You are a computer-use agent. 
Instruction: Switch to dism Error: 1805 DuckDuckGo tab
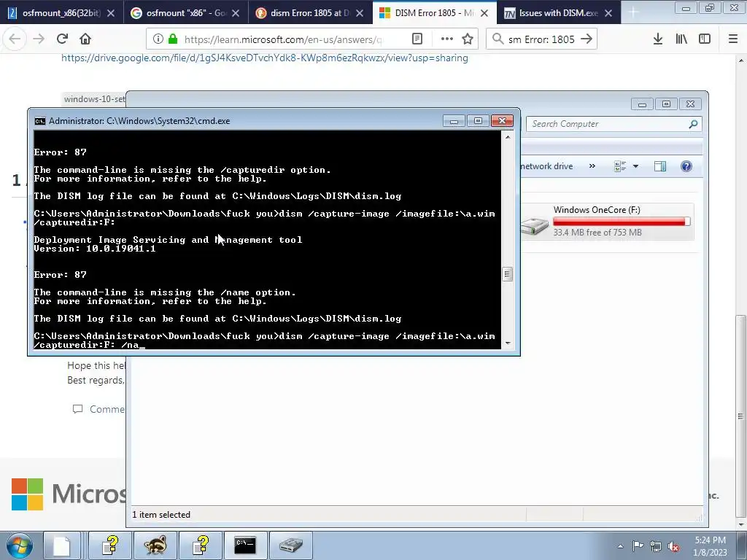[309, 13]
